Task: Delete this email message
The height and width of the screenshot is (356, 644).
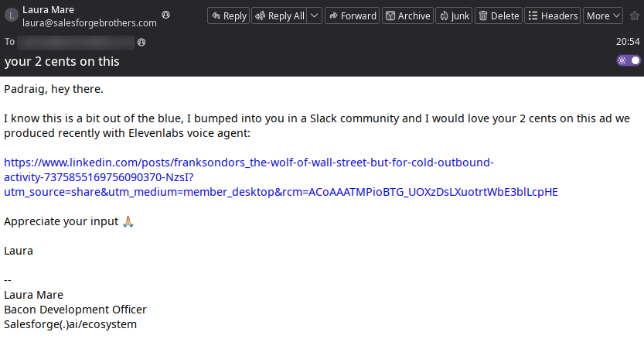Action: pos(498,15)
